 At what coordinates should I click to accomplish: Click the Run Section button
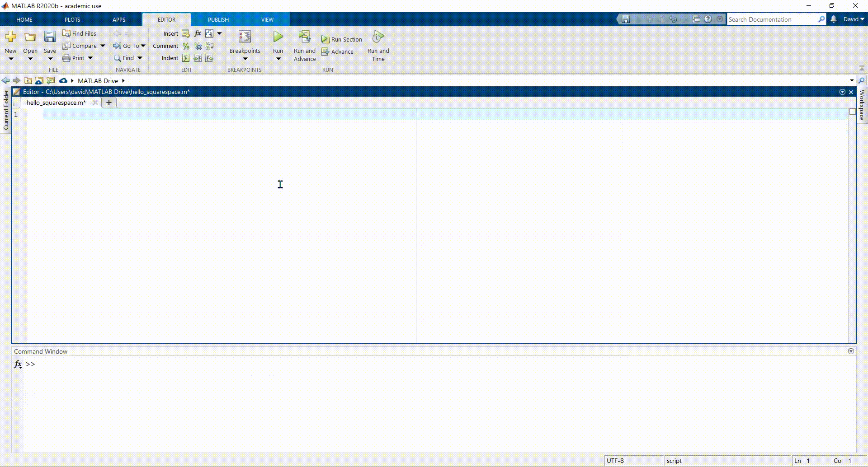[x=342, y=39]
